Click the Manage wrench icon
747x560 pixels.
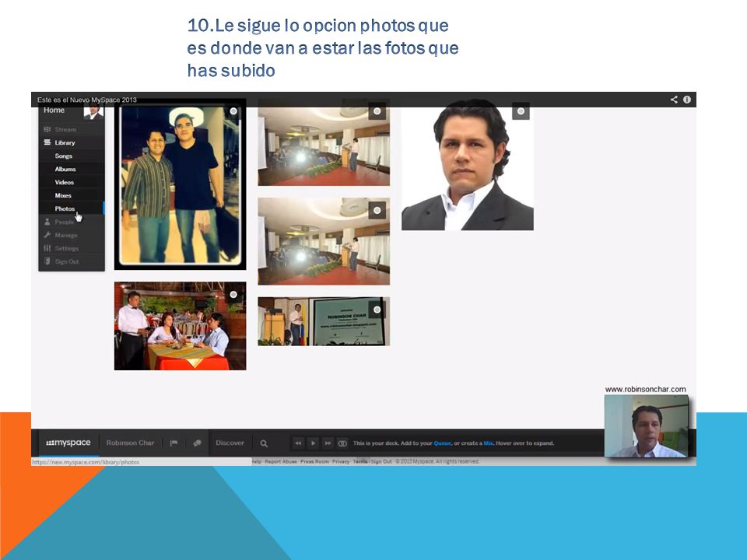[x=47, y=235]
